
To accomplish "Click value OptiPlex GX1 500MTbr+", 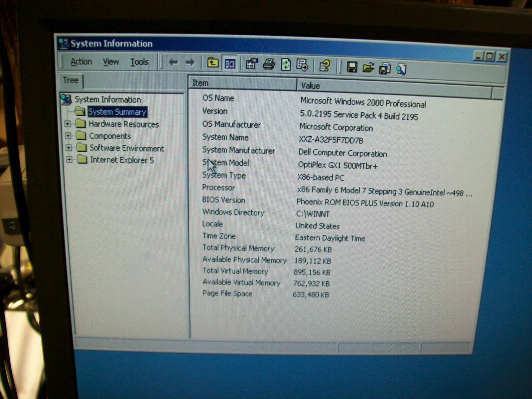I will tap(338, 165).
